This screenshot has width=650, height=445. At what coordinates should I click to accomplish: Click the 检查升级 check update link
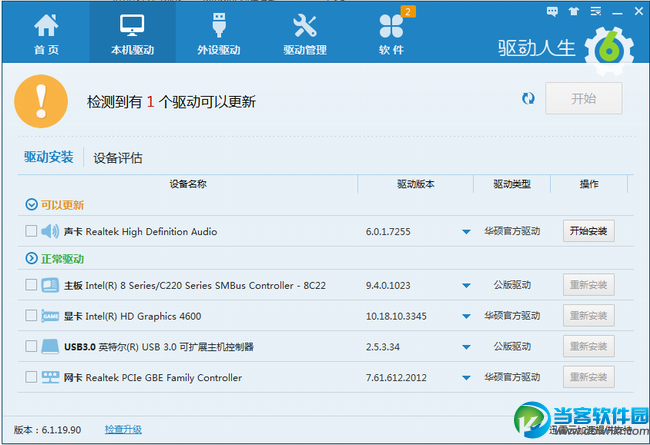(123, 429)
